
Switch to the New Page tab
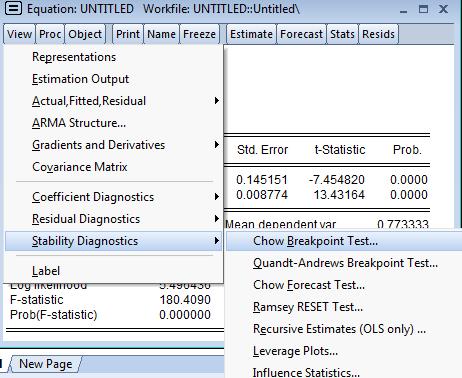46,364
